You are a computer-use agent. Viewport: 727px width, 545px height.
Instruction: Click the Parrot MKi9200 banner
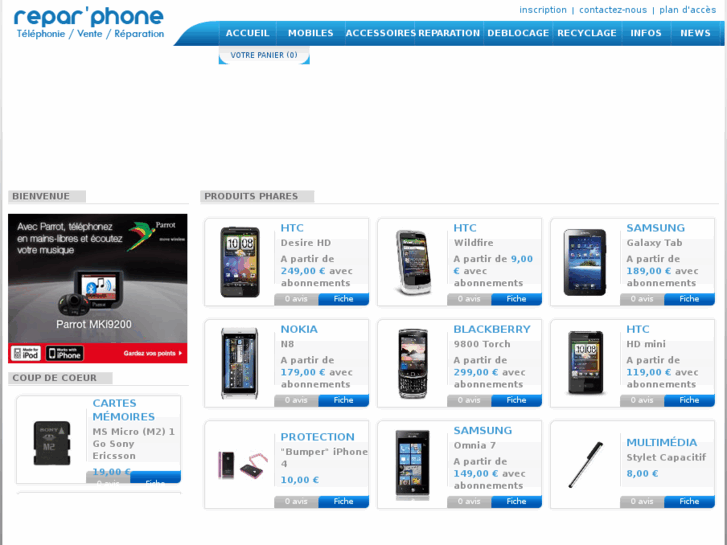[98, 288]
